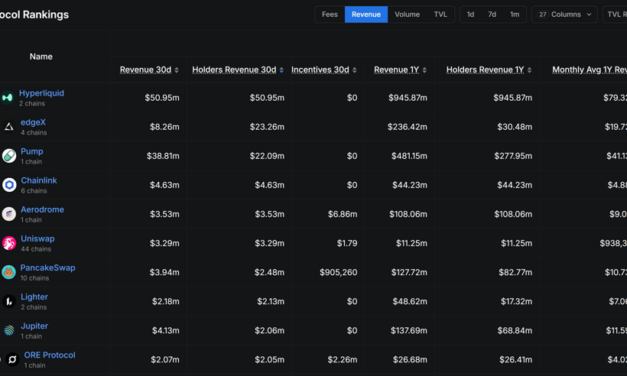Click the '6 chains' label under Chainlink

tap(34, 191)
